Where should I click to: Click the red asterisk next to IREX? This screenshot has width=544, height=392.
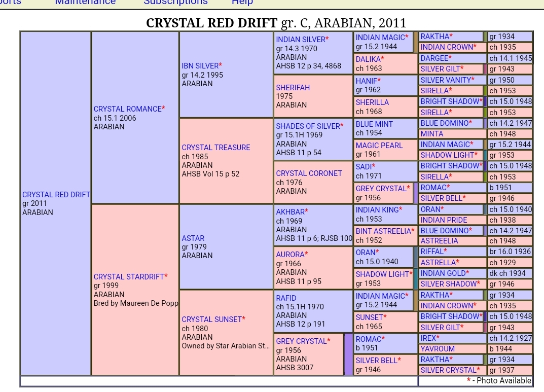pyautogui.click(x=438, y=338)
